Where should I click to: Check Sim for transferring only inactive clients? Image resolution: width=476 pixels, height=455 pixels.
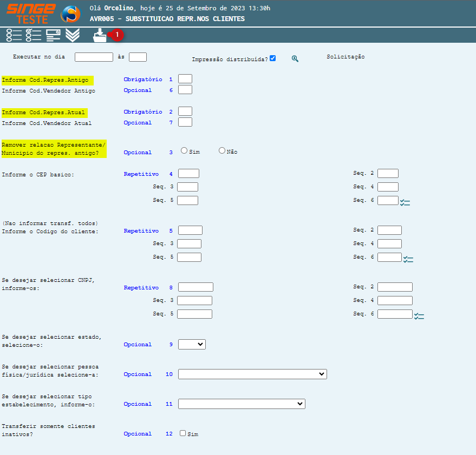click(182, 433)
